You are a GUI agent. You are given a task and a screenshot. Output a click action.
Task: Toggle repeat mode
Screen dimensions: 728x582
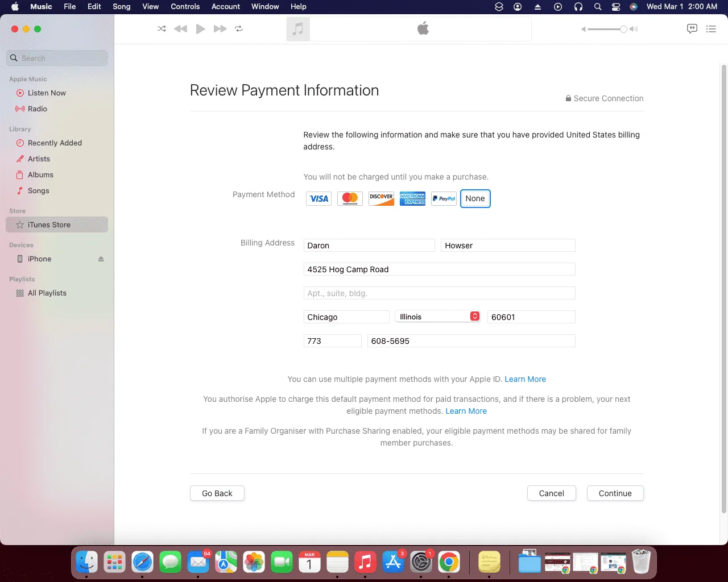point(239,29)
